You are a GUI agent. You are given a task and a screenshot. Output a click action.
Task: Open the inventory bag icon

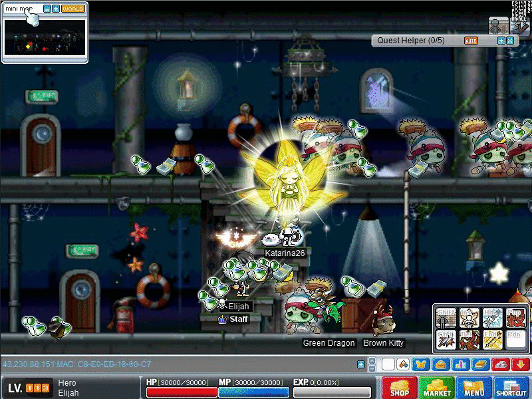pos(441,364)
